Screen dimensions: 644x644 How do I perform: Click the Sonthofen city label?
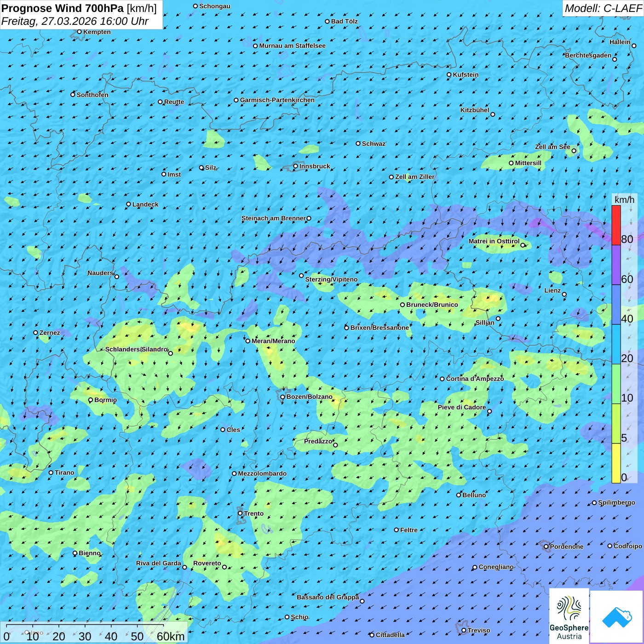pyautogui.click(x=92, y=95)
